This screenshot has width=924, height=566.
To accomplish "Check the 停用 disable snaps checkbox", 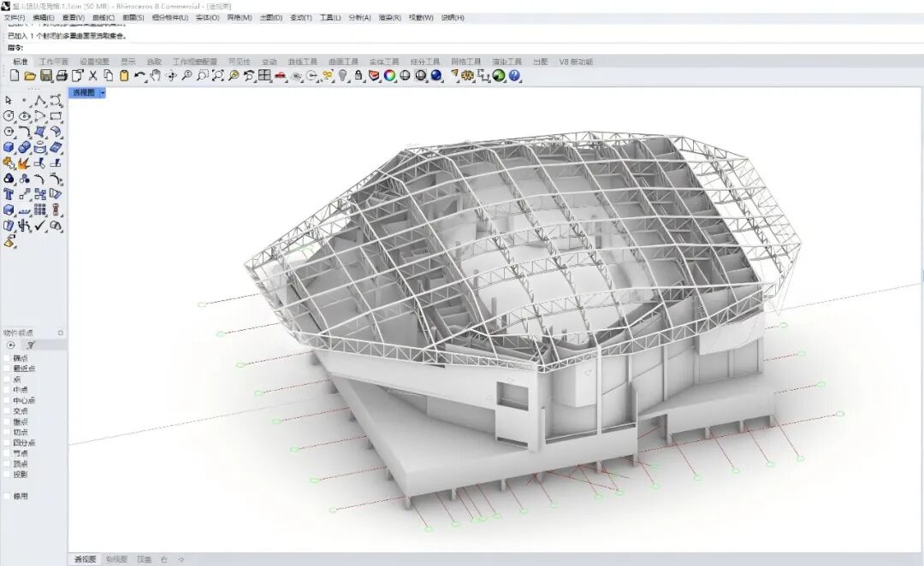I will tap(9, 496).
